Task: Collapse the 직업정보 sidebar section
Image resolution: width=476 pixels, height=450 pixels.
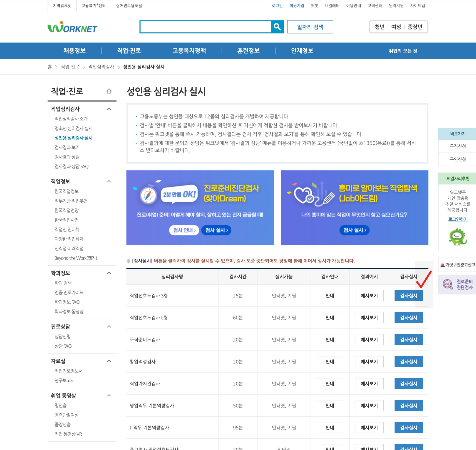Action: click(x=109, y=181)
